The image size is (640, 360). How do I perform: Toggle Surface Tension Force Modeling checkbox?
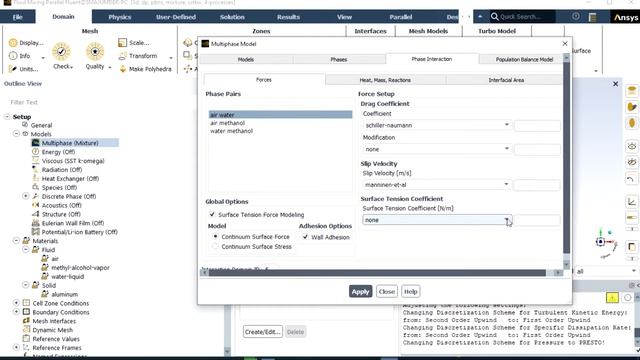(x=212, y=214)
